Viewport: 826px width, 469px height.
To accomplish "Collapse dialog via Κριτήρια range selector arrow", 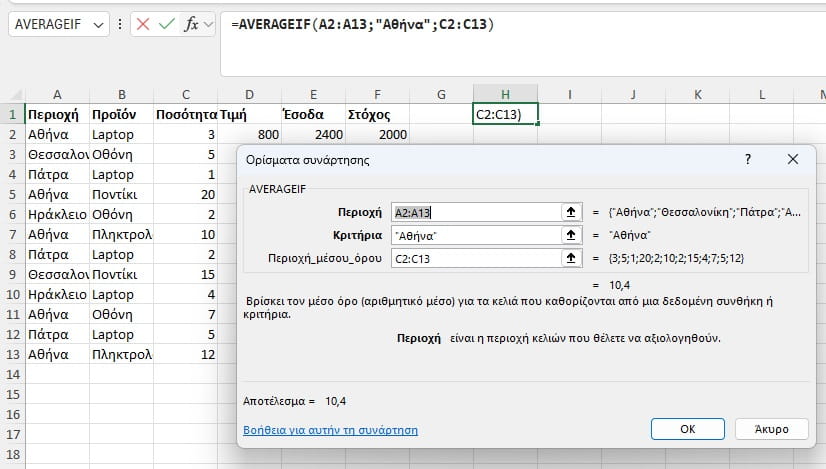I will (571, 235).
